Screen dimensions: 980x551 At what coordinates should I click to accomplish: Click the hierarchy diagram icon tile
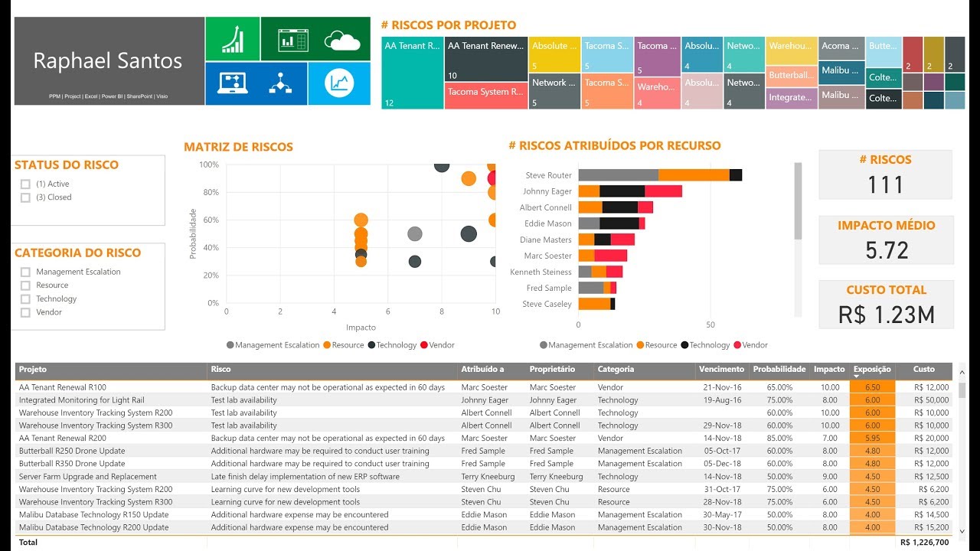pyautogui.click(x=280, y=83)
